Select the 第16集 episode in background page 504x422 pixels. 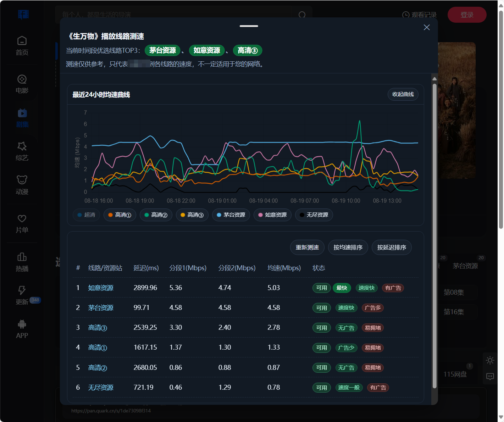(454, 312)
